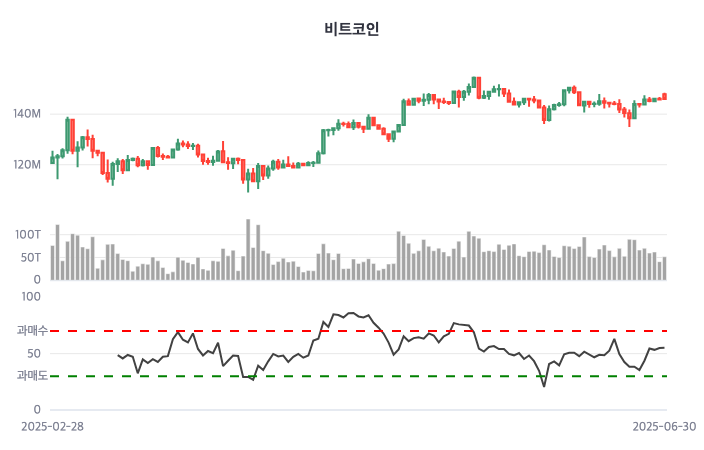This screenshot has width=704, height=450.
Task: Select the 2025-02-28 start date label
Action: pos(53,426)
